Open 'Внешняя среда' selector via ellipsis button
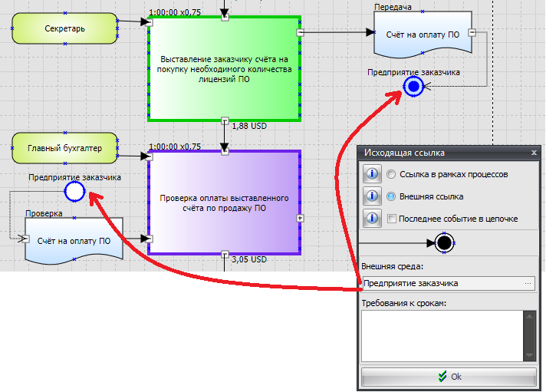Viewport: 546px width, 392px height. [x=528, y=283]
